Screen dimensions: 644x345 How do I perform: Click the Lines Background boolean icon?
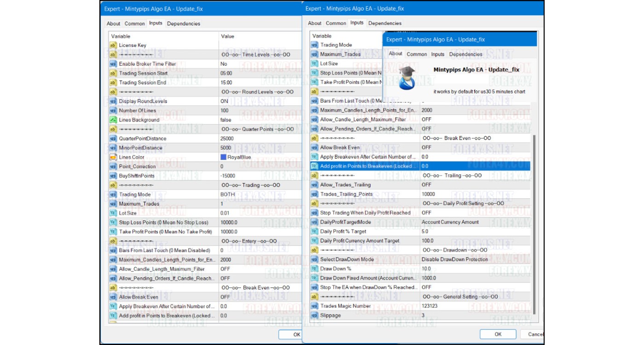(113, 120)
